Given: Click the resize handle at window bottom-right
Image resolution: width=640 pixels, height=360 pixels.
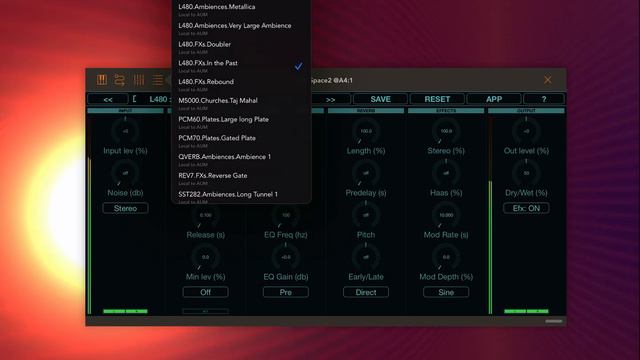Looking at the screenshot, I should [x=554, y=321].
